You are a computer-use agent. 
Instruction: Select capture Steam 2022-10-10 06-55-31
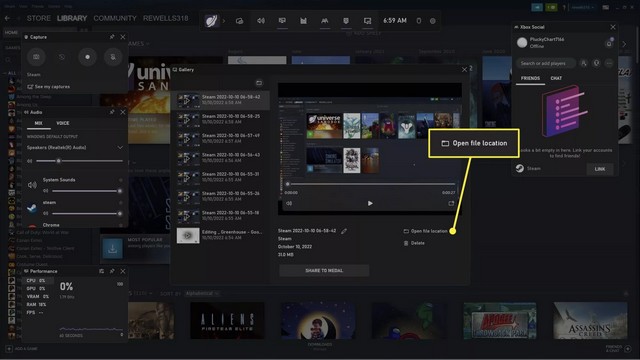pyautogui.click(x=220, y=177)
